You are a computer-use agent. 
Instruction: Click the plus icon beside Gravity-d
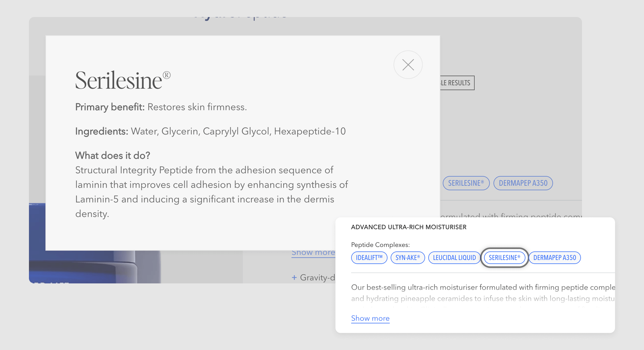(x=294, y=277)
